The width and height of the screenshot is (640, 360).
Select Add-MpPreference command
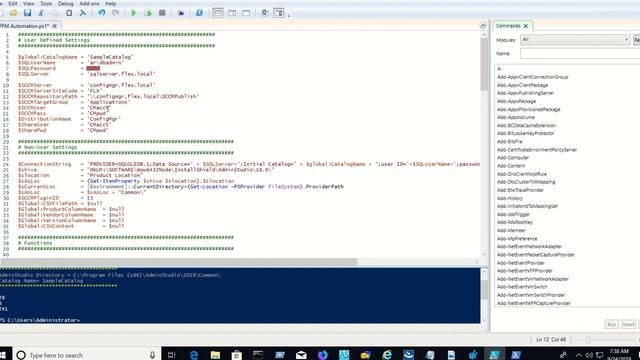pyautogui.click(x=517, y=238)
